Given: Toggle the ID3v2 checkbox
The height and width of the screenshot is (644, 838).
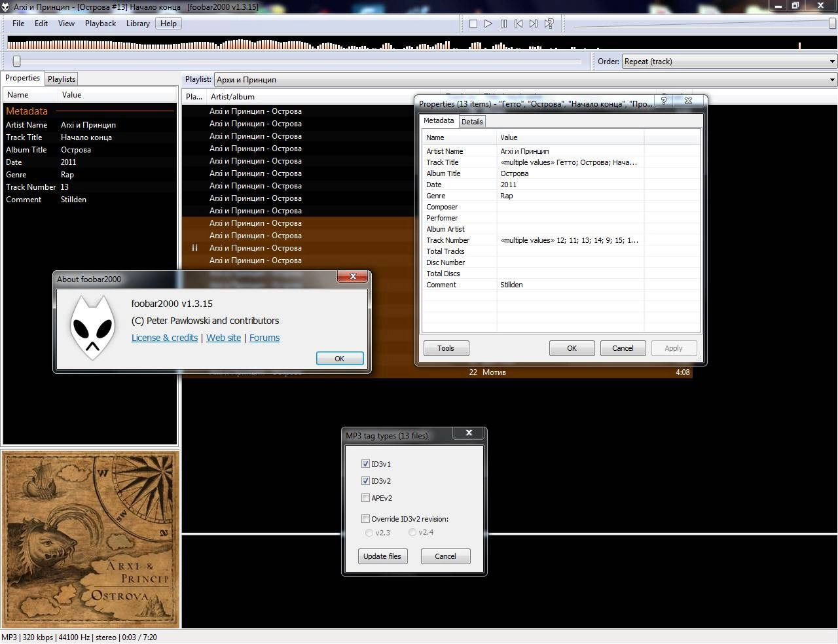Looking at the screenshot, I should click(365, 481).
